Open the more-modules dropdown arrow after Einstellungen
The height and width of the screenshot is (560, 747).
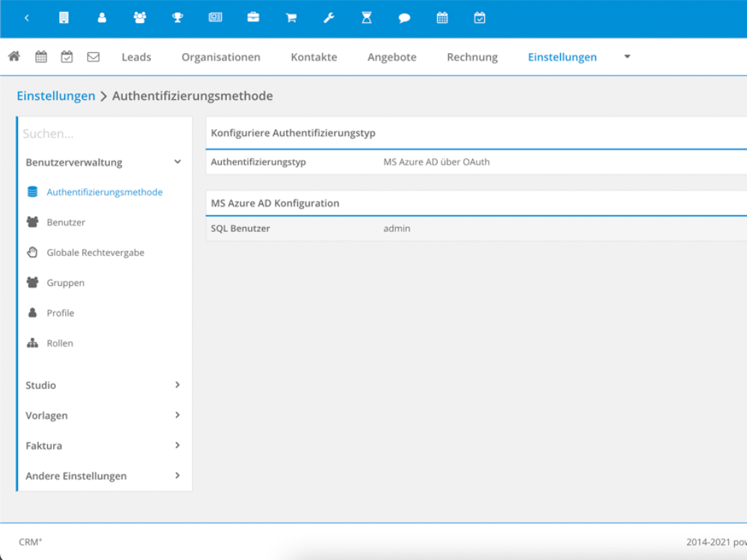coord(627,57)
